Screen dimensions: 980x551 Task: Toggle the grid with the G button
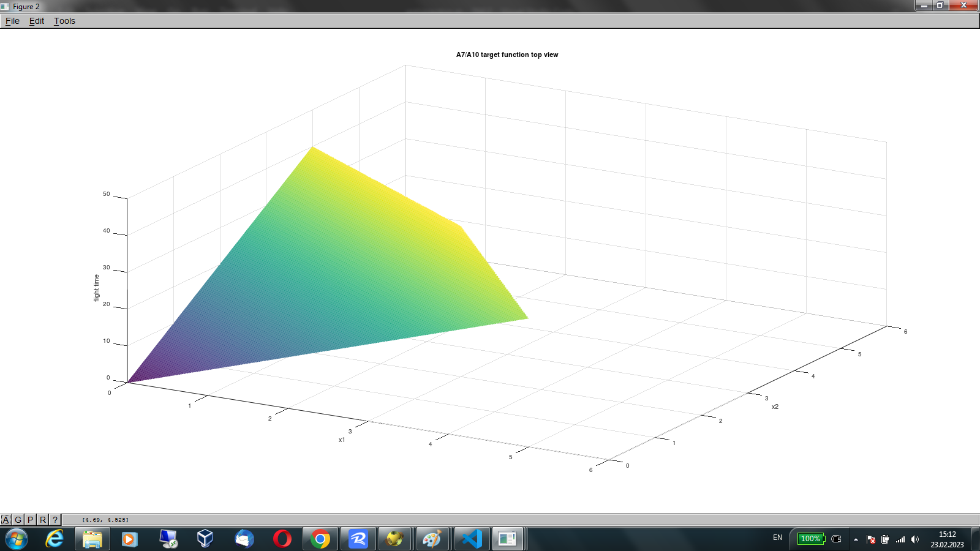click(x=18, y=520)
